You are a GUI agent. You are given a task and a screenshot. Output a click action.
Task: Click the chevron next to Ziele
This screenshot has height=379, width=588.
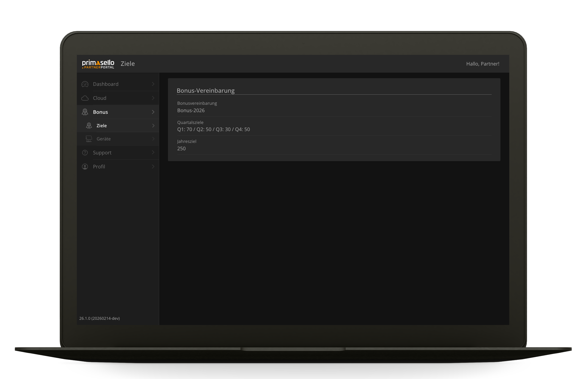pos(153,126)
